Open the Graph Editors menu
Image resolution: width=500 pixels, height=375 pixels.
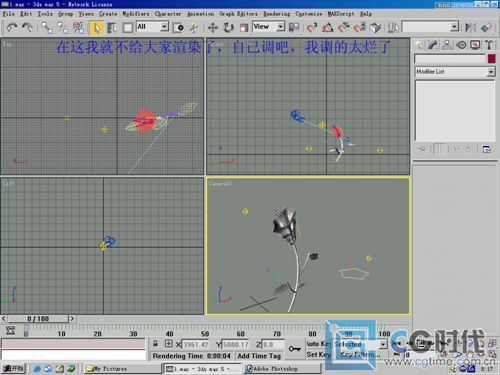coord(238,14)
